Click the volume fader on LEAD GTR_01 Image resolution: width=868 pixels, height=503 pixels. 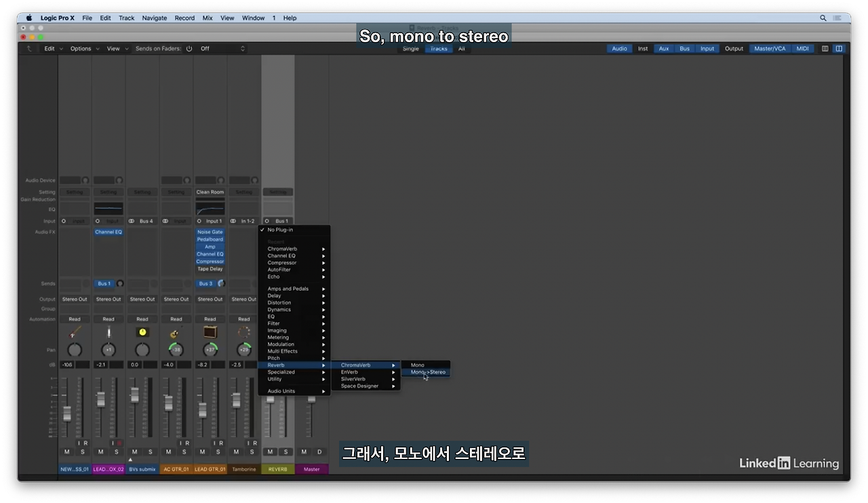point(202,409)
